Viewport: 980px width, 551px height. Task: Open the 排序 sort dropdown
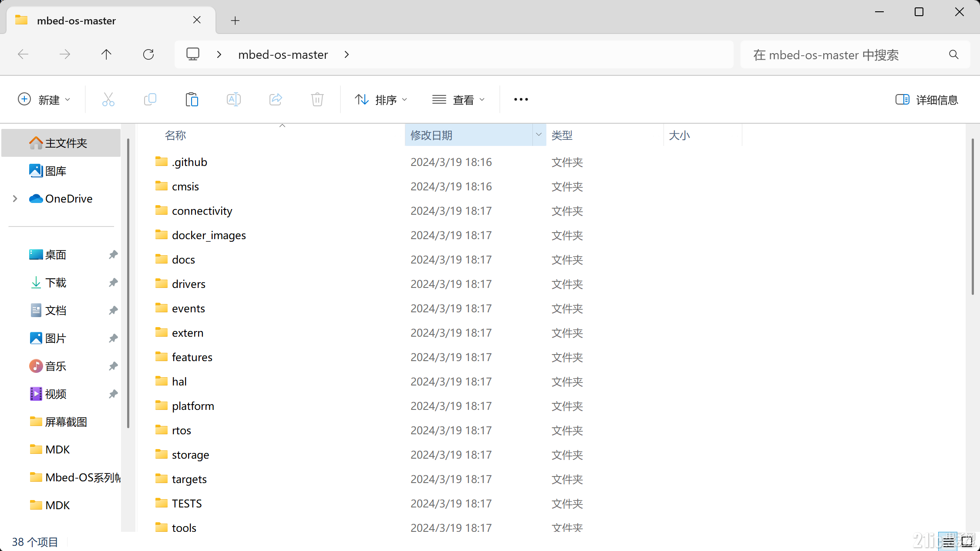click(x=381, y=100)
